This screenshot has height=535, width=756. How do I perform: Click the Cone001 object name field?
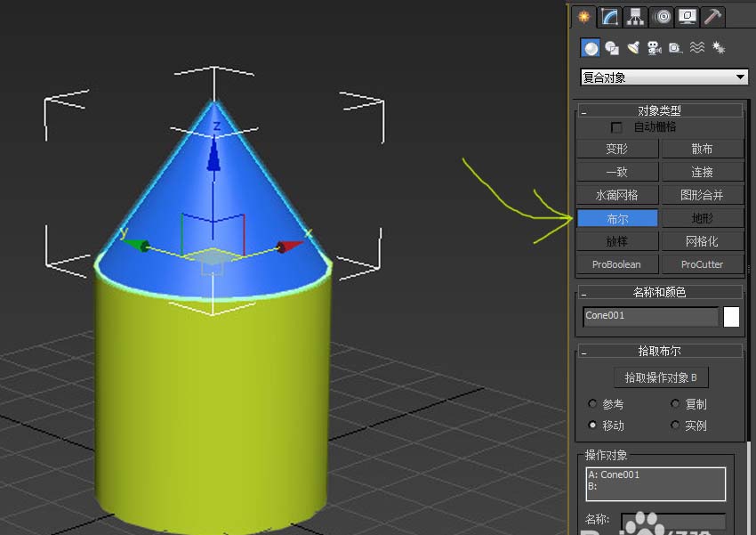(x=650, y=316)
